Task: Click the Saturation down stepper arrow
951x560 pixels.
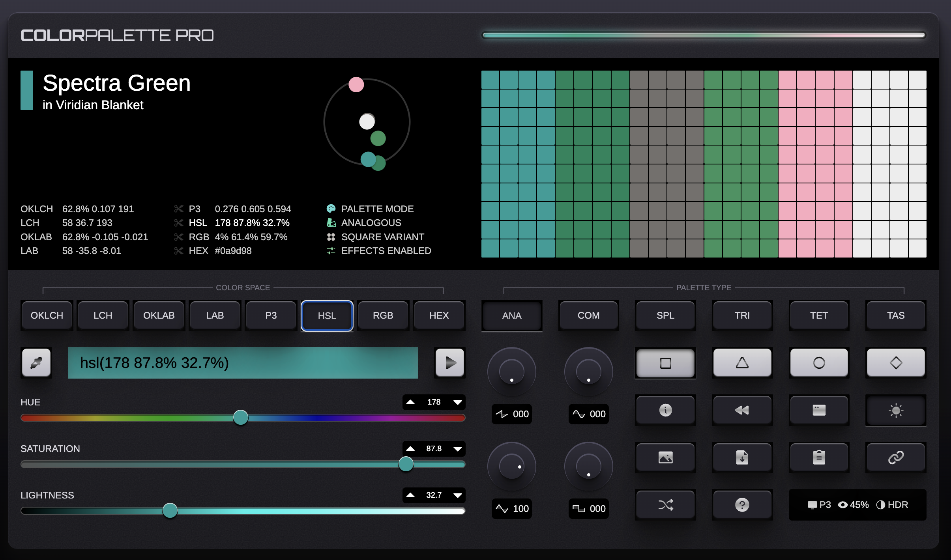Action: (x=457, y=448)
